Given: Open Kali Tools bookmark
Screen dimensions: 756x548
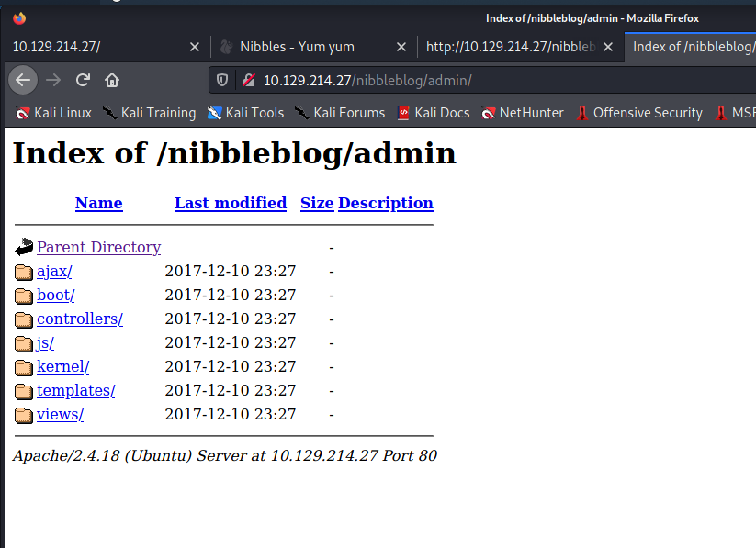Looking at the screenshot, I should pos(245,113).
